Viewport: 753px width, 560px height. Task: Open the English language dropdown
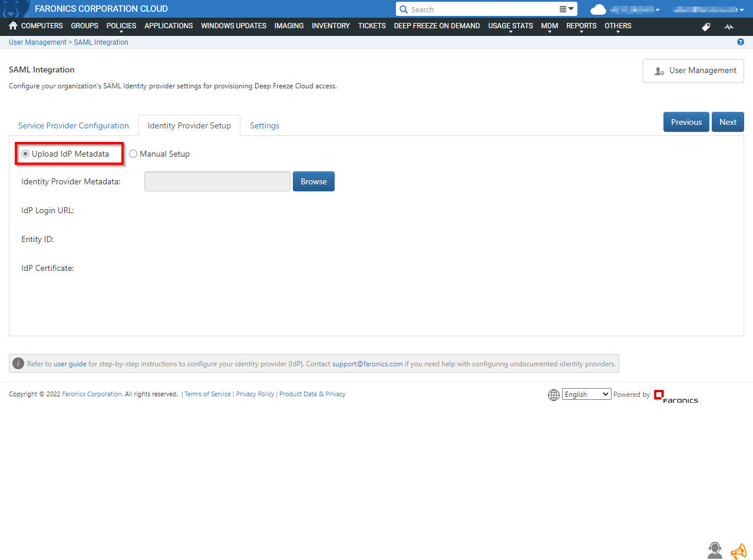pos(586,395)
